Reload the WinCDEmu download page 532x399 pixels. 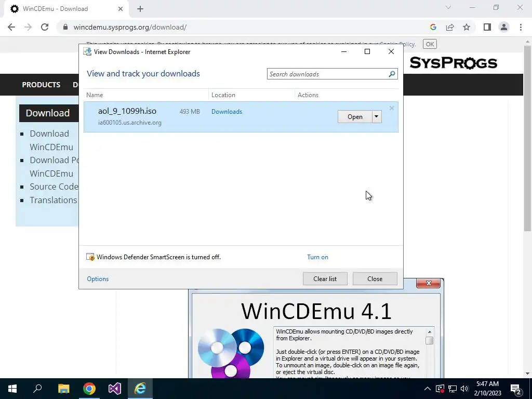pyautogui.click(x=45, y=27)
